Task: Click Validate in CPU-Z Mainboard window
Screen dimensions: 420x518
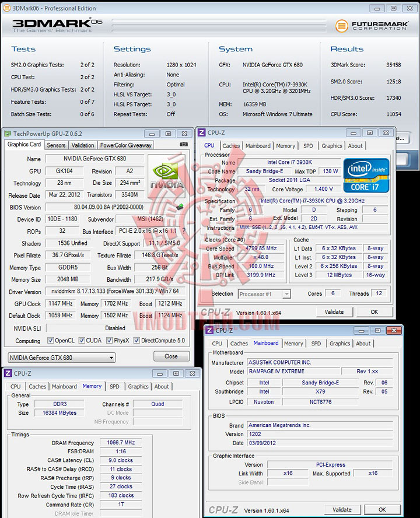Action: 342,509
